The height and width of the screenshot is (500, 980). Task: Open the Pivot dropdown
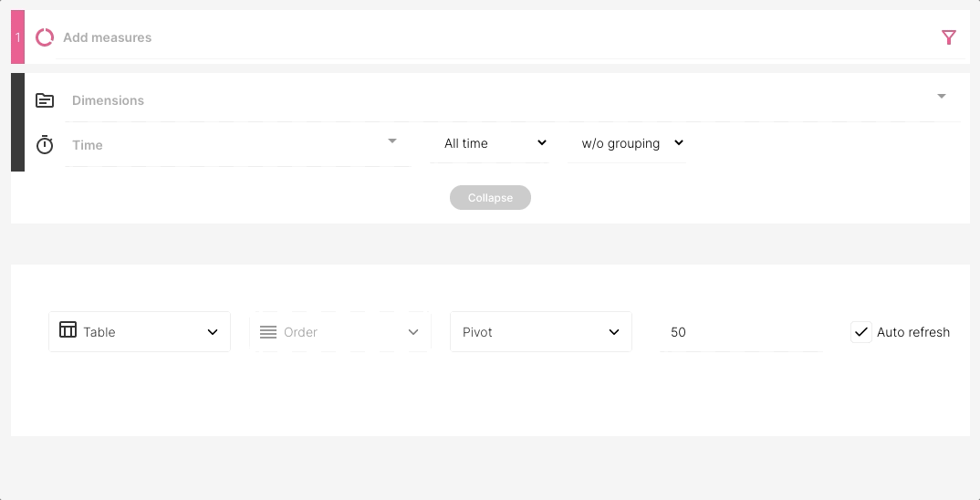click(540, 332)
